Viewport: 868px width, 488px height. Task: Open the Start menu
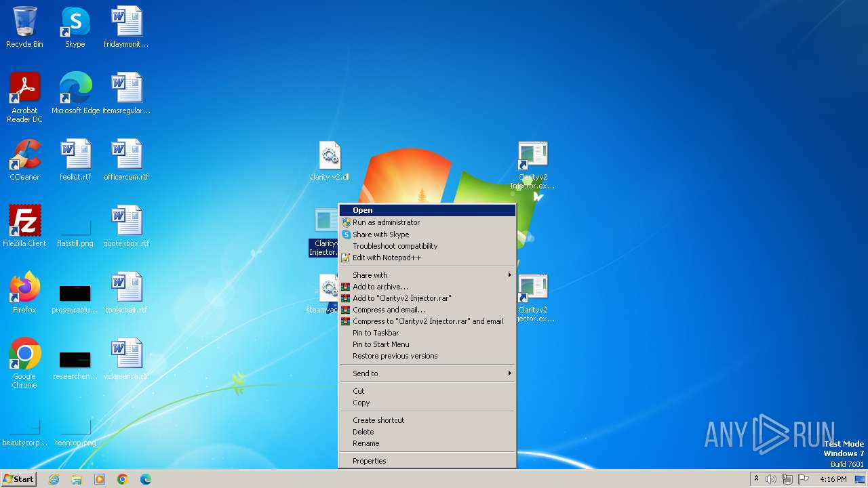pos(18,479)
